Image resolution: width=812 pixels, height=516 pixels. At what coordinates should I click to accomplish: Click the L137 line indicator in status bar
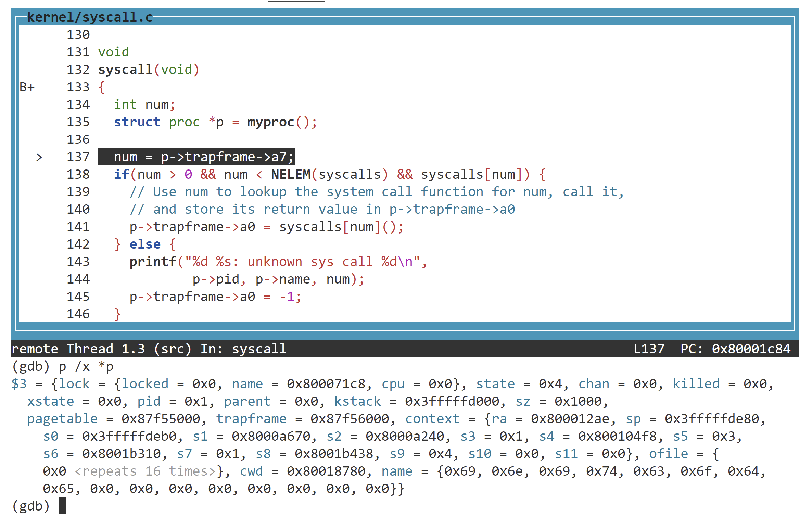(x=649, y=349)
